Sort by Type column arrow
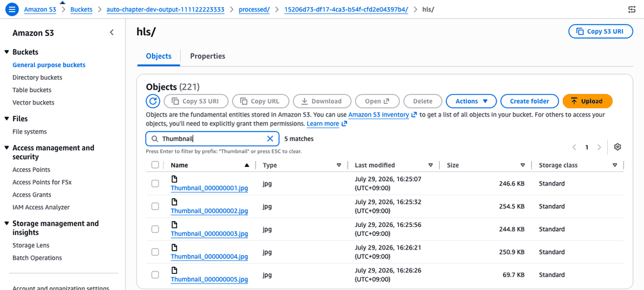This screenshot has width=644, height=290. coord(339,165)
